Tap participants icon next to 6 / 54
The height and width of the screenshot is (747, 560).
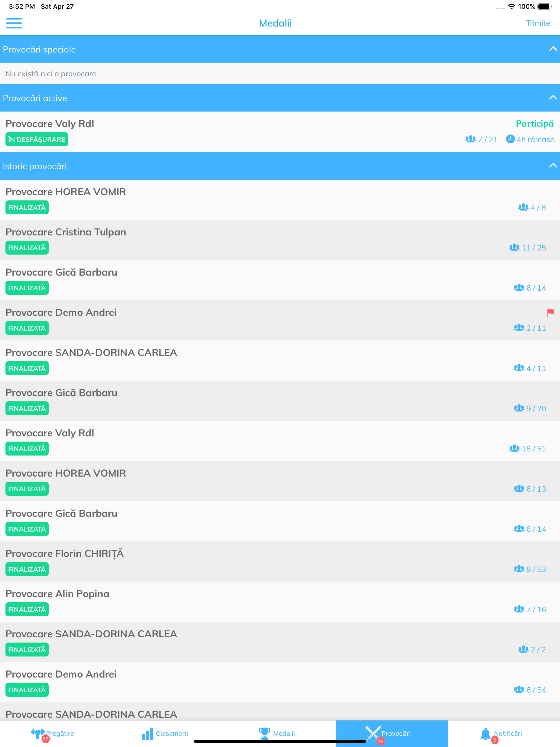519,689
